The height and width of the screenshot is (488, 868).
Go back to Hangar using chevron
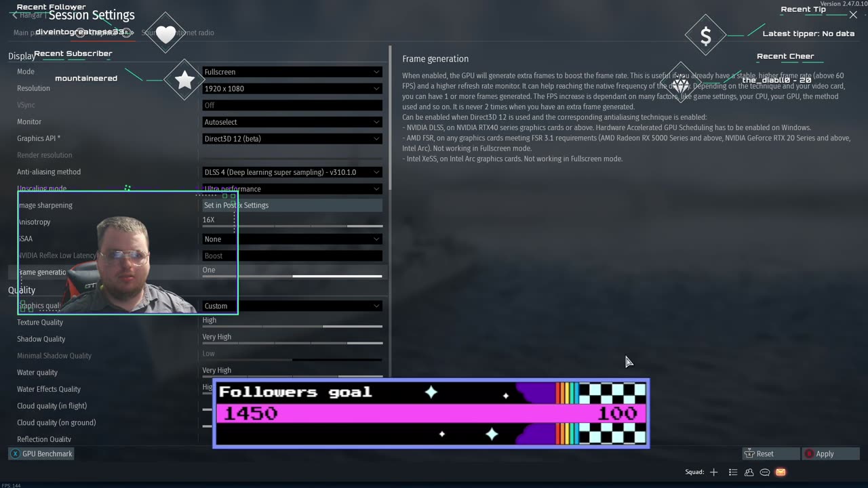[14, 15]
